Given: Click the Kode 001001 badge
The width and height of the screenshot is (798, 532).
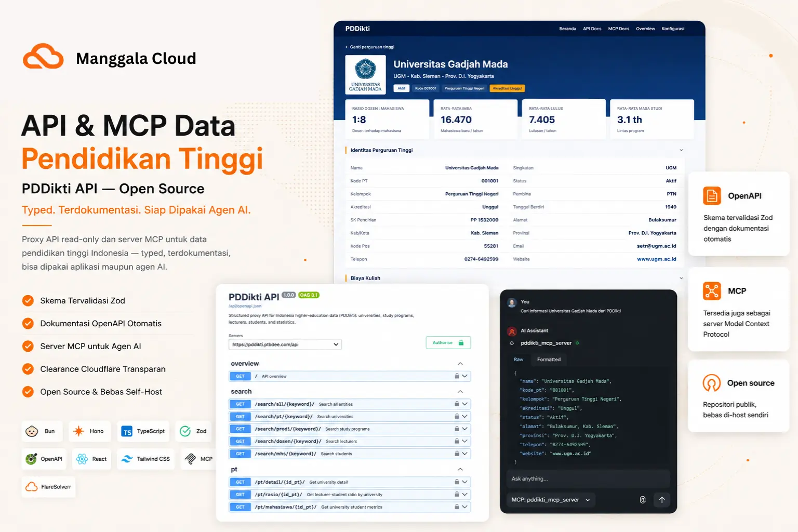Looking at the screenshot, I should [425, 88].
